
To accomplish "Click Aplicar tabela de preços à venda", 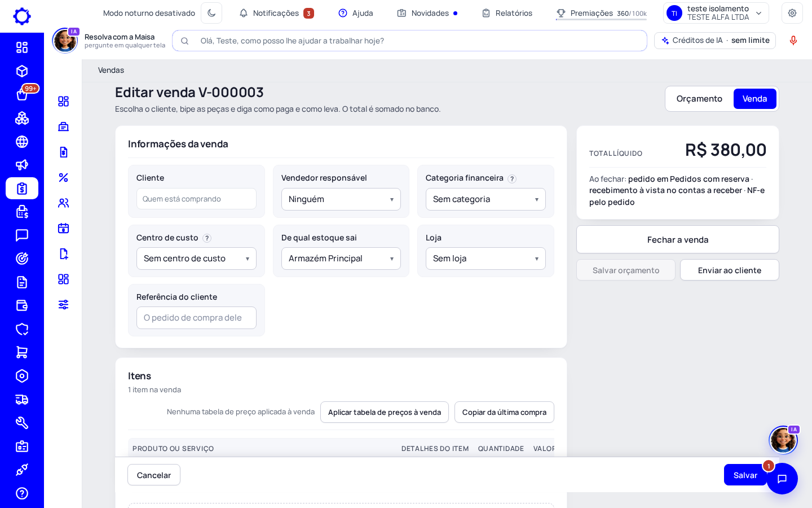I will pos(385,412).
